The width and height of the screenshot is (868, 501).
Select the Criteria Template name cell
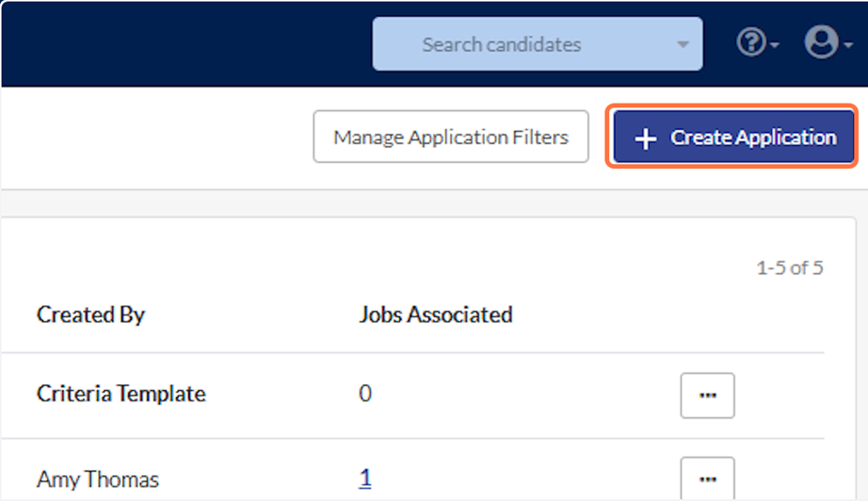pyautogui.click(x=121, y=394)
